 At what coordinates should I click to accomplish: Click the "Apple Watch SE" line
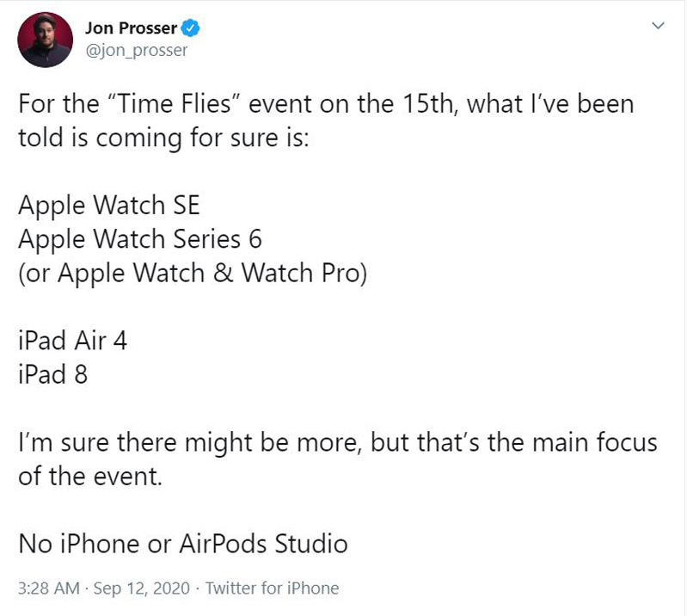coord(109,205)
